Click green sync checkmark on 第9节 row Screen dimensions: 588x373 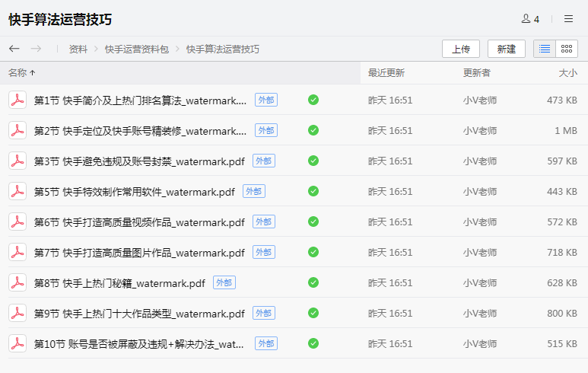click(x=313, y=313)
